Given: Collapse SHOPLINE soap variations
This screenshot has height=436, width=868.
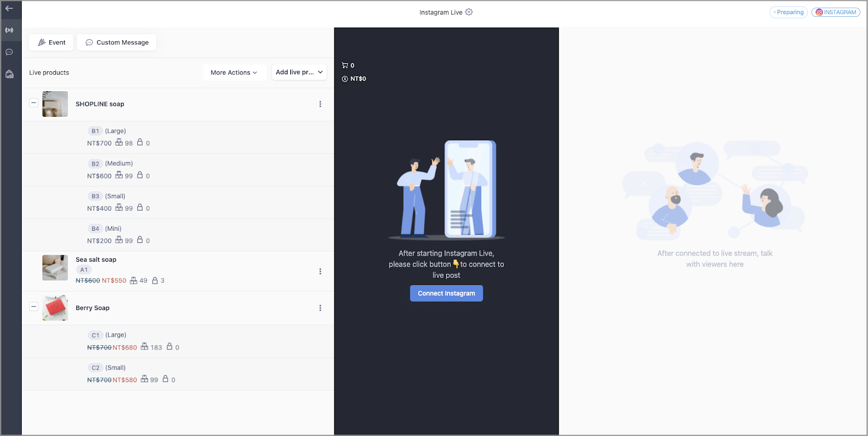Looking at the screenshot, I should click(x=34, y=102).
